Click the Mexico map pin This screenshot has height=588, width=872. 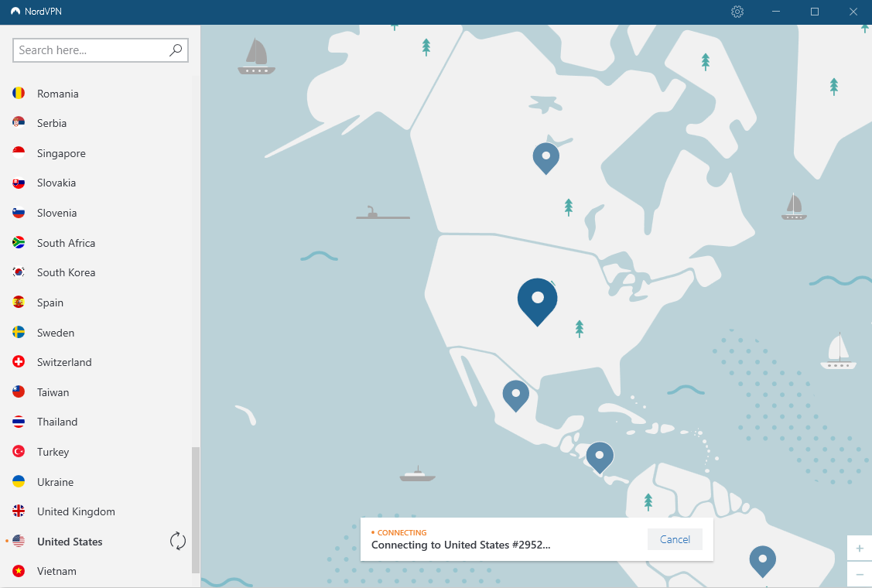[x=516, y=395]
